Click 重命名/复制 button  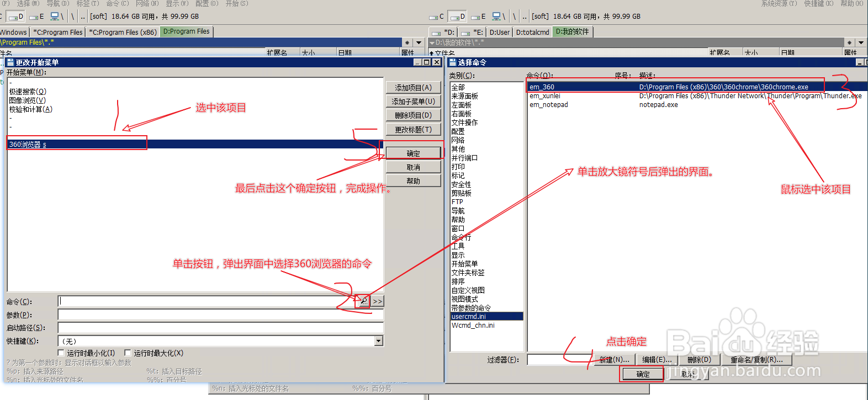coord(756,360)
